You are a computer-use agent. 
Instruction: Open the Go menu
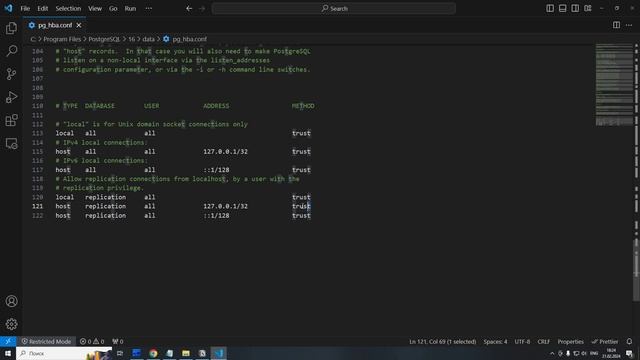(113, 8)
